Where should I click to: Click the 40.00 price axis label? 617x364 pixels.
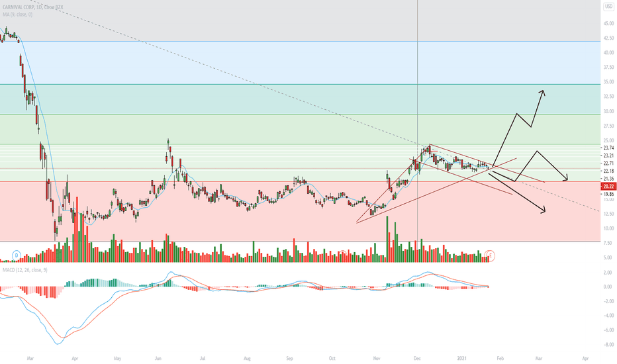point(608,53)
